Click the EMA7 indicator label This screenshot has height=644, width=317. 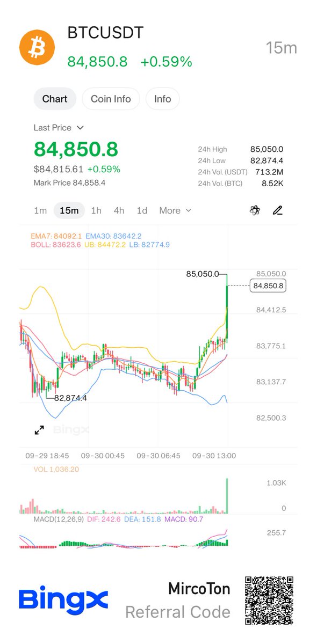coord(56,236)
